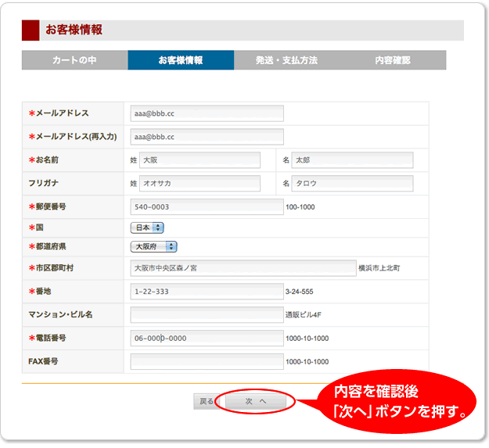Click the フリガナ 名 field with タロウ
The image size is (489, 448).
click(x=352, y=183)
